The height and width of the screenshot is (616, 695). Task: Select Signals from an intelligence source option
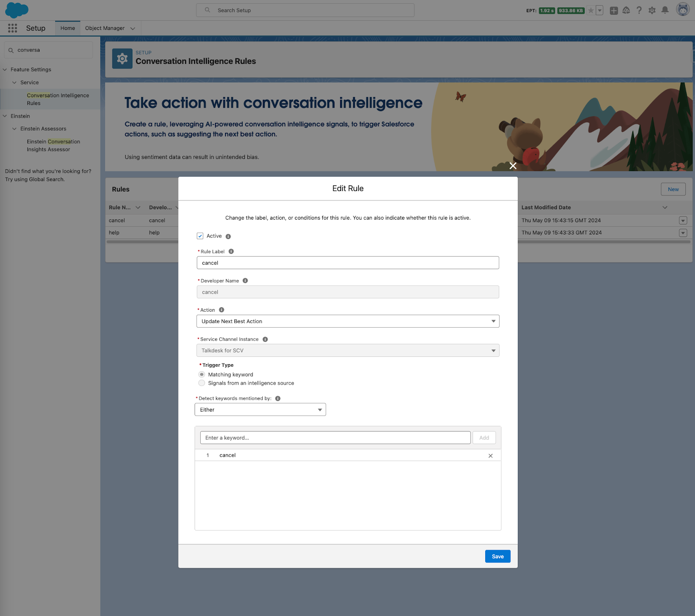pyautogui.click(x=202, y=383)
